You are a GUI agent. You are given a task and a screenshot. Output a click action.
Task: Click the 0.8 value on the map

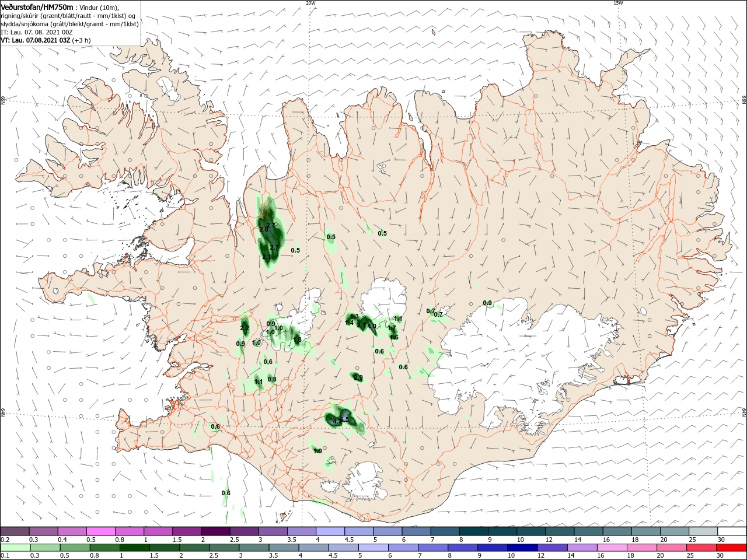pos(272,379)
